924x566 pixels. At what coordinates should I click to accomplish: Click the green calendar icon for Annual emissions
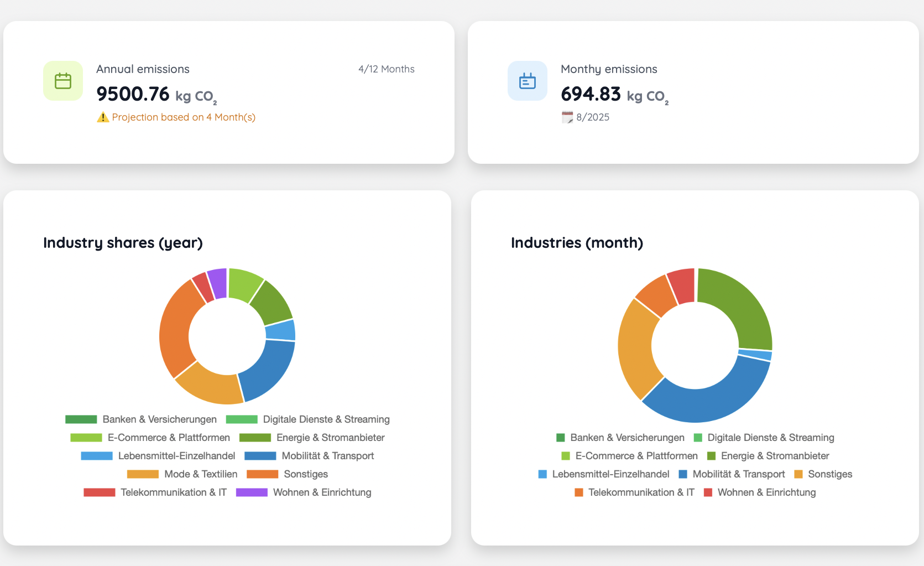pos(63,81)
